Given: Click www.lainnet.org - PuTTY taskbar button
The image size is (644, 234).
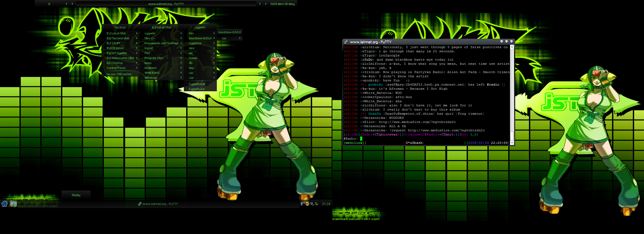Looking at the screenshot, I should click(x=158, y=204).
